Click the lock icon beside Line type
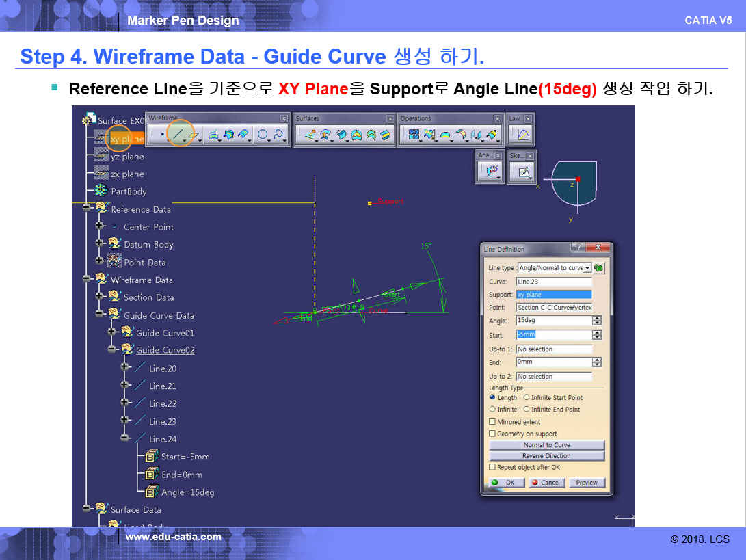746x560 pixels. [600, 268]
